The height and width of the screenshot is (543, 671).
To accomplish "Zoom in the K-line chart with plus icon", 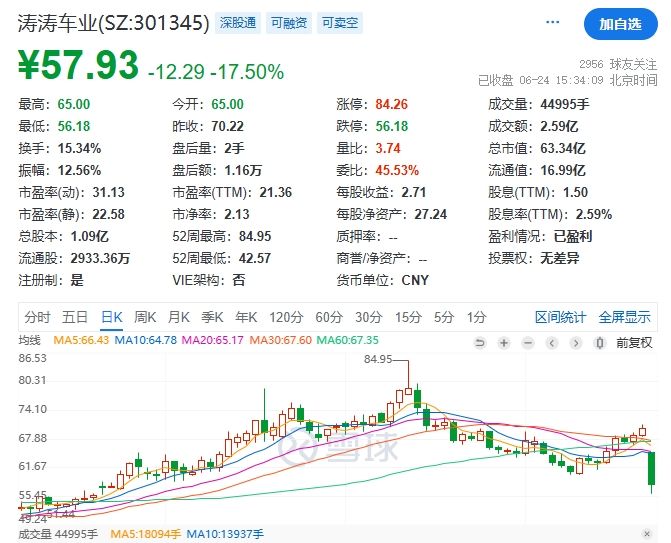I will pyautogui.click(x=504, y=343).
